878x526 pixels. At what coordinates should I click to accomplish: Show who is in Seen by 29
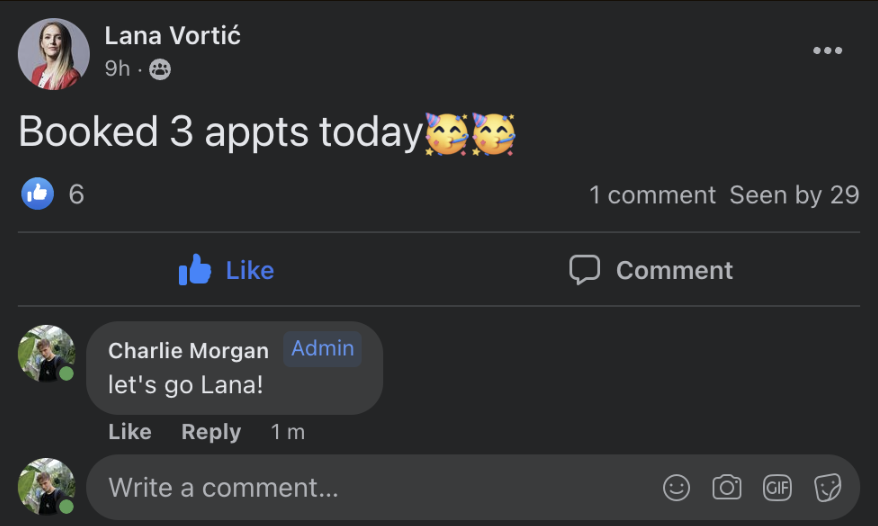(x=794, y=195)
